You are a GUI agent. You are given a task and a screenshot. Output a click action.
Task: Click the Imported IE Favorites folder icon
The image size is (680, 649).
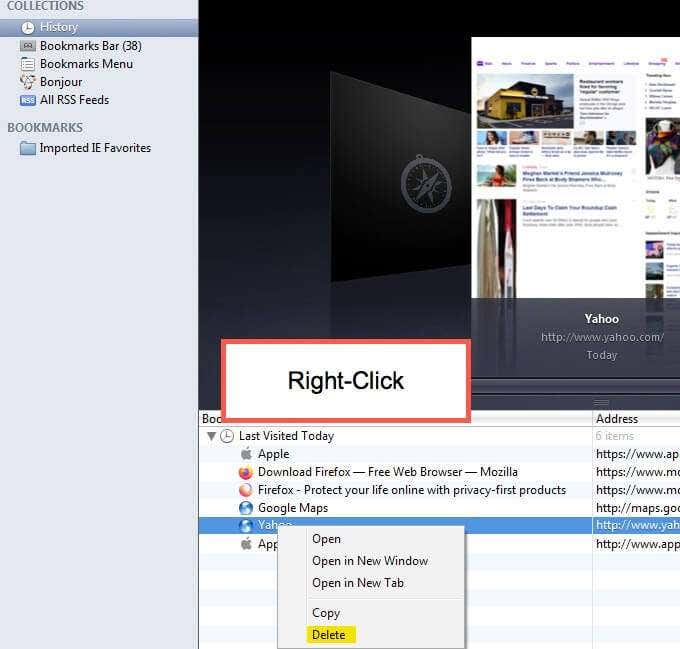click(x=28, y=148)
